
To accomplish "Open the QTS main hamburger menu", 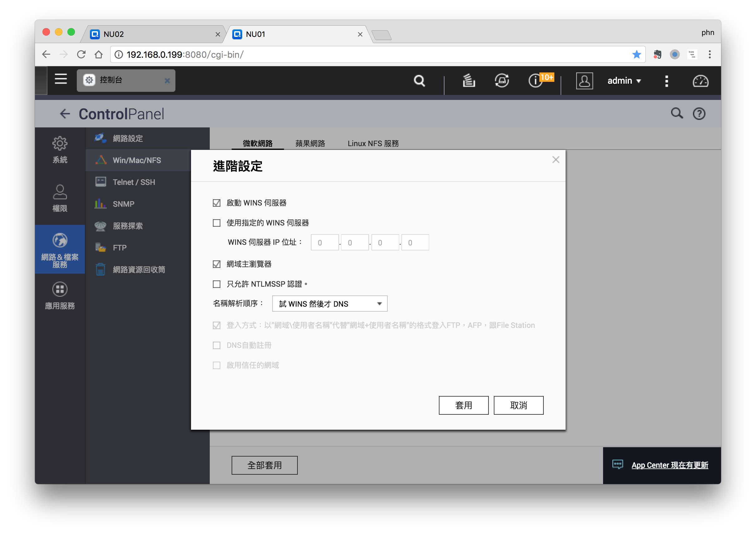I will (x=61, y=79).
